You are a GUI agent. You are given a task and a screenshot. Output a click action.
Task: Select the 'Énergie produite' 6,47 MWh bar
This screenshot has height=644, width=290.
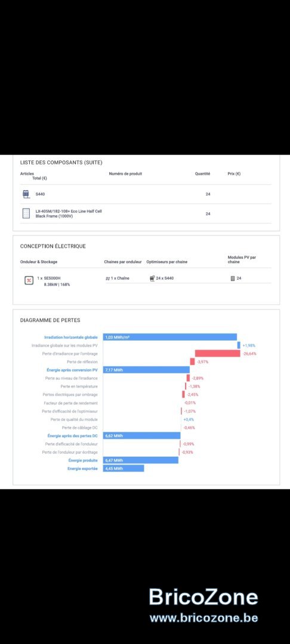point(140,460)
